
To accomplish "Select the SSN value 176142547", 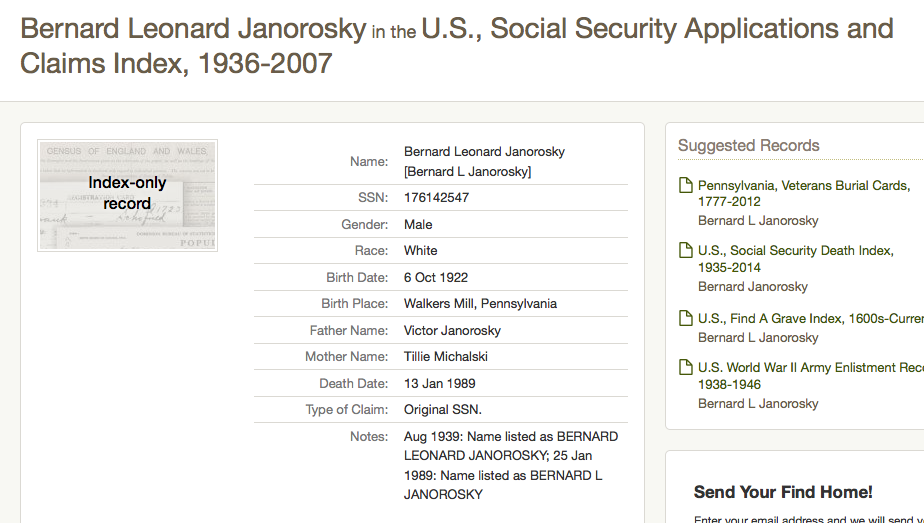I will [x=436, y=198].
